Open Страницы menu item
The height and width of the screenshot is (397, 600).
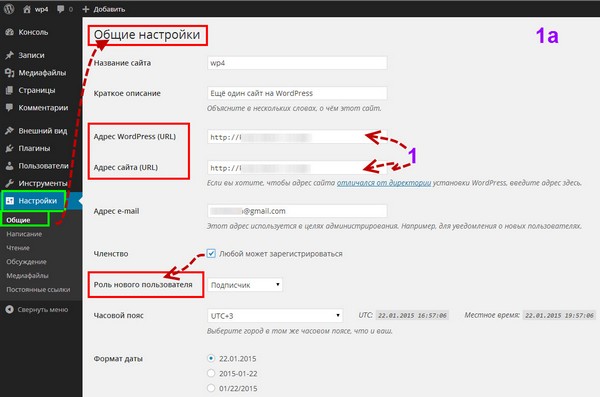tap(37, 90)
